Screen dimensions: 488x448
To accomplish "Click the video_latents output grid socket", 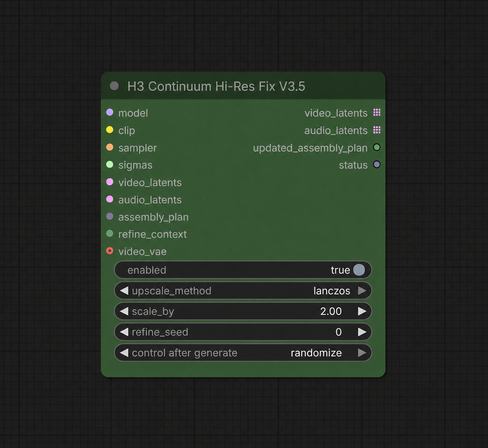I will click(x=377, y=113).
